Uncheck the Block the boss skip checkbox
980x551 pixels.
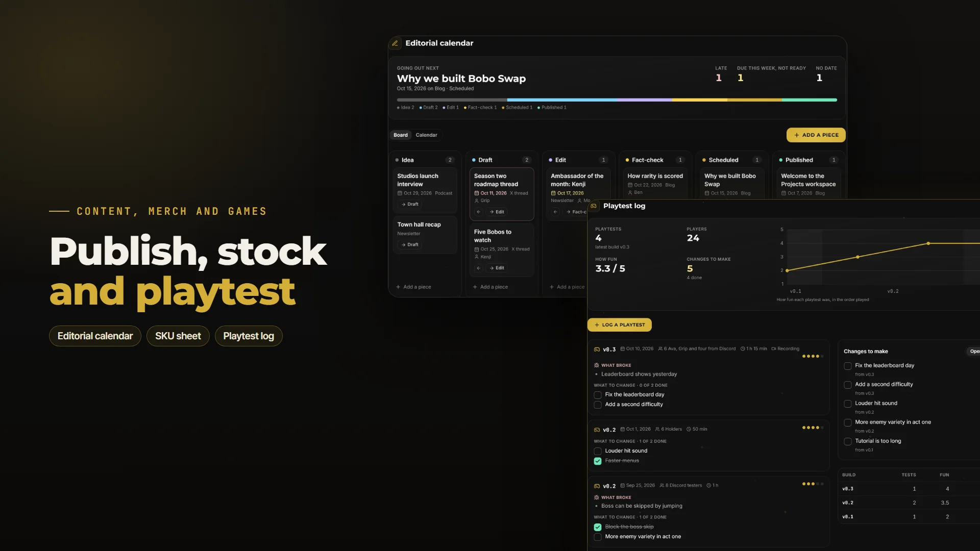(x=598, y=527)
